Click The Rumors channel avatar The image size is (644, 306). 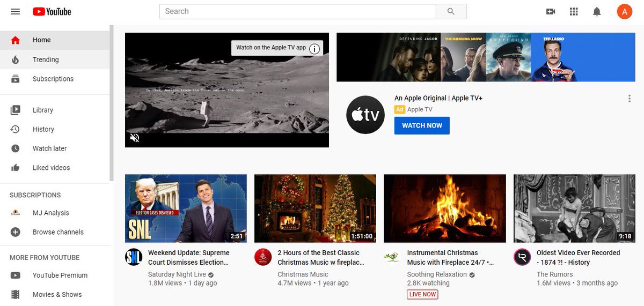coord(522,257)
